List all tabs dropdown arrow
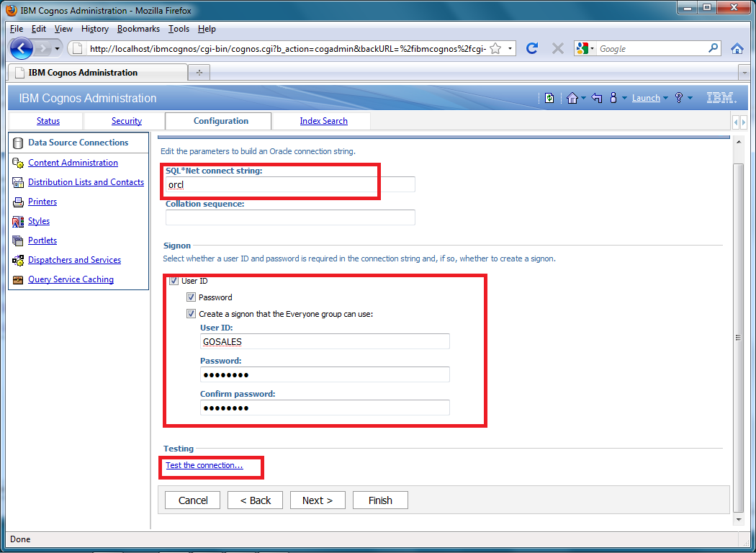The width and height of the screenshot is (756, 553). coord(745,72)
